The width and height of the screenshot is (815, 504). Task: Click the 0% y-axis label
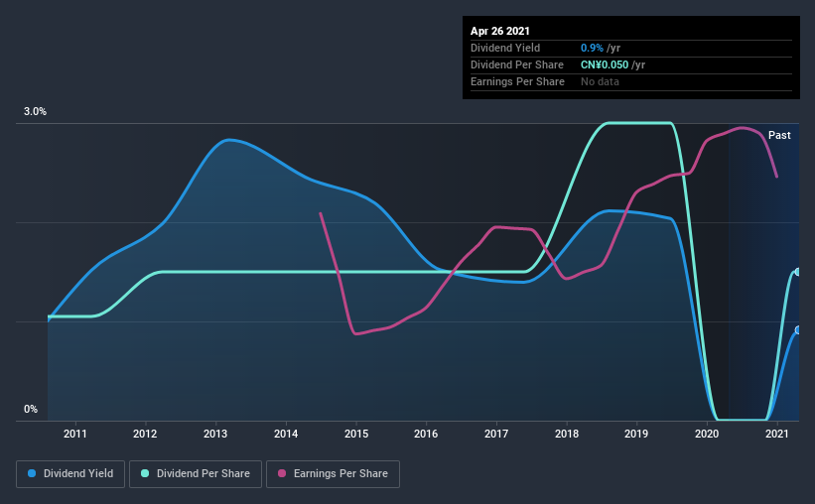click(31, 410)
